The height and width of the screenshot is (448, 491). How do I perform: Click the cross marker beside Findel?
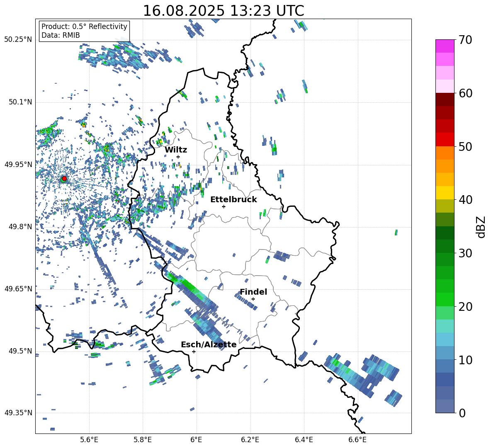[x=253, y=299]
